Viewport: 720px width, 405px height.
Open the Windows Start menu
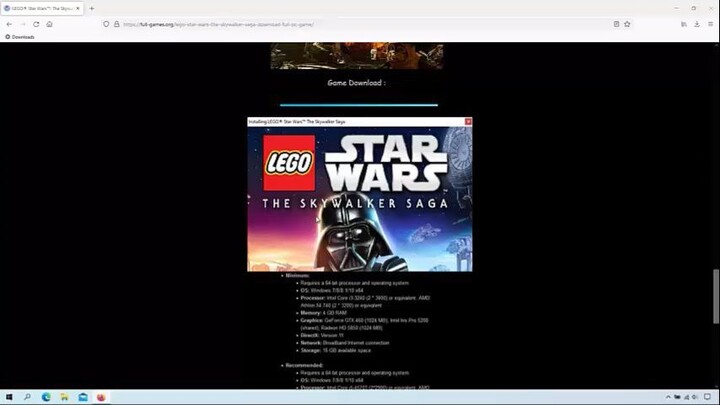9,397
